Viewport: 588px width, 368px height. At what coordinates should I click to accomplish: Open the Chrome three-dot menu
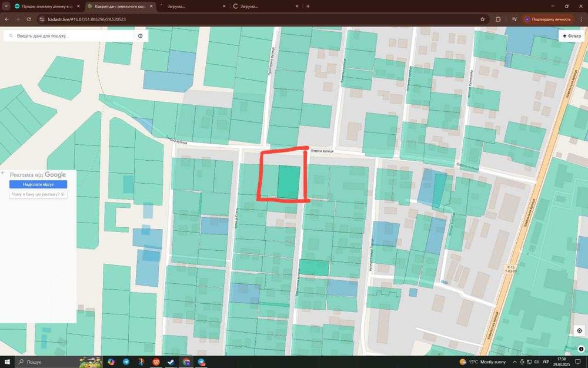(581, 19)
